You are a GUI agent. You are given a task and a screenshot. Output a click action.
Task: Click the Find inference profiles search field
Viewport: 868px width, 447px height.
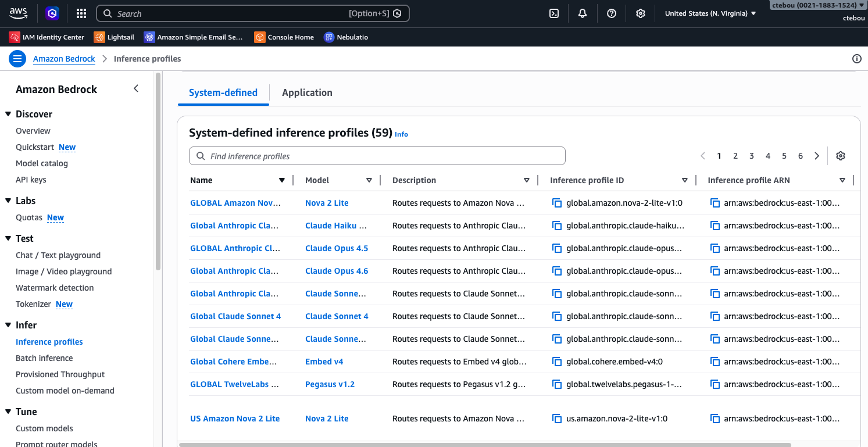377,156
